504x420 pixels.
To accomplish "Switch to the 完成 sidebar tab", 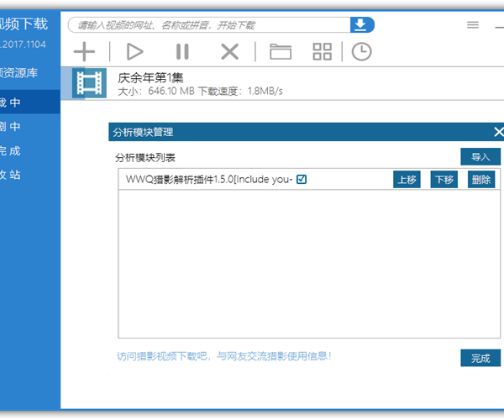I will tap(12, 151).
